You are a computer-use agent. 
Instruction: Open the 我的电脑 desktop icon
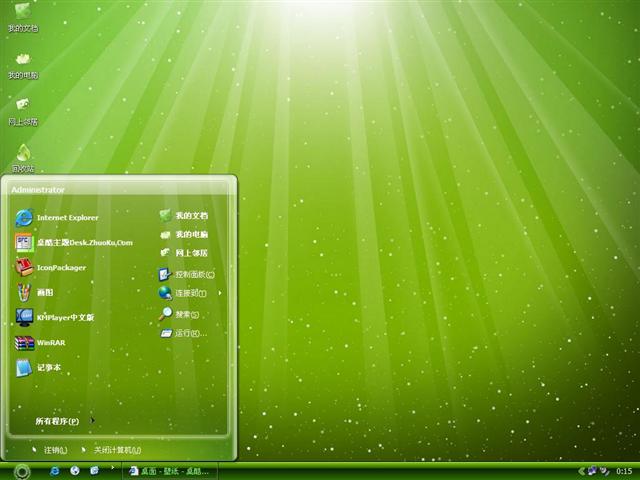coord(23,65)
